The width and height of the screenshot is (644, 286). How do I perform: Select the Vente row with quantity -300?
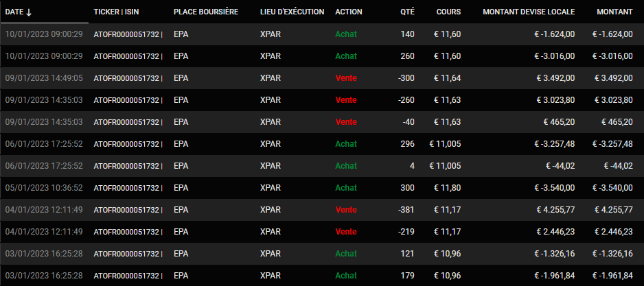[322, 78]
